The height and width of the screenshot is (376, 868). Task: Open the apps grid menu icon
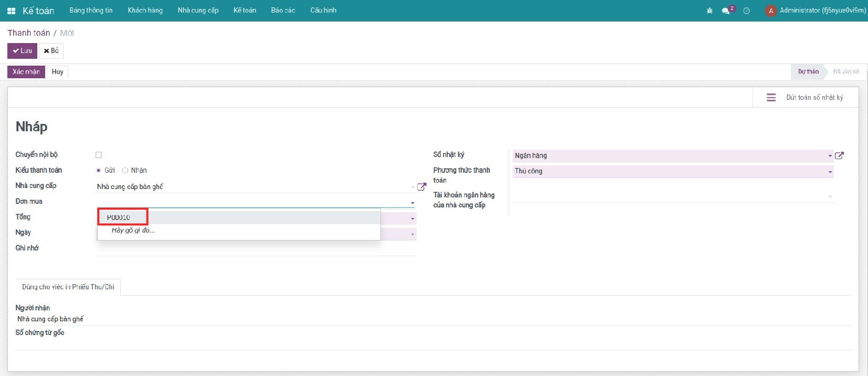11,11
